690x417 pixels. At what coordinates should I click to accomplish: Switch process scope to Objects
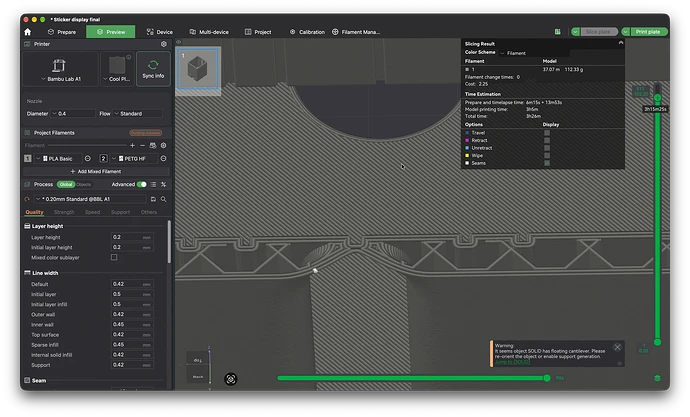point(84,184)
